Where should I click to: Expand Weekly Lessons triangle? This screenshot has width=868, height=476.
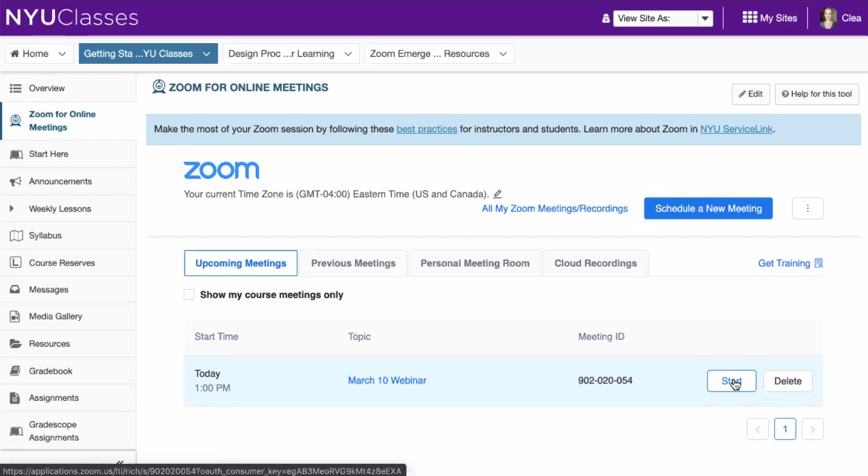(x=11, y=208)
